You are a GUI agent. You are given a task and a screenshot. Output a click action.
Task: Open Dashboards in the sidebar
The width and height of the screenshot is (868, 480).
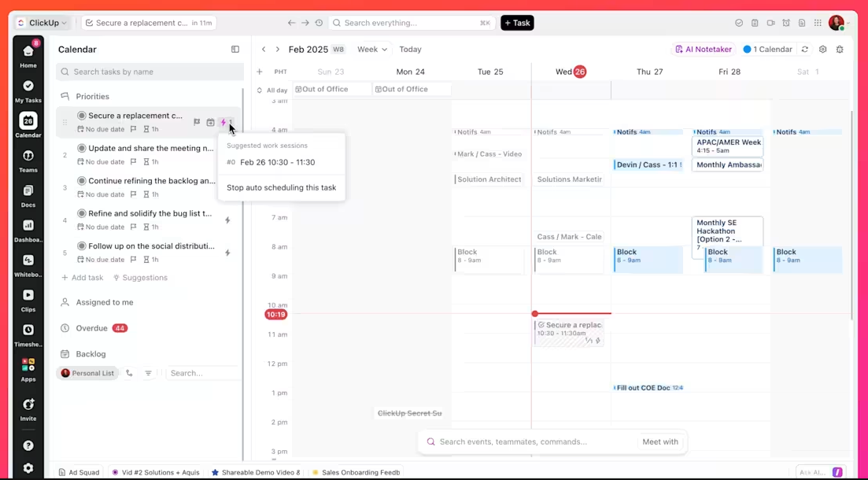pyautogui.click(x=28, y=230)
